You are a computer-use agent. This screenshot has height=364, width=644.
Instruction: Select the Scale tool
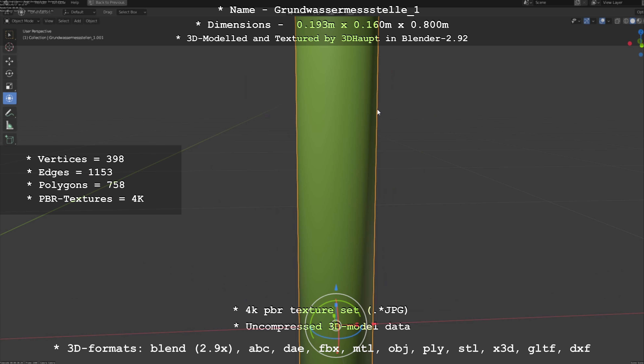tap(9, 86)
